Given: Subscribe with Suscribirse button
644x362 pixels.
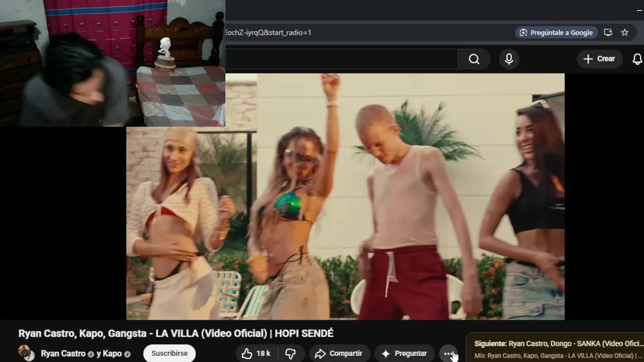Looking at the screenshot, I should click(170, 353).
